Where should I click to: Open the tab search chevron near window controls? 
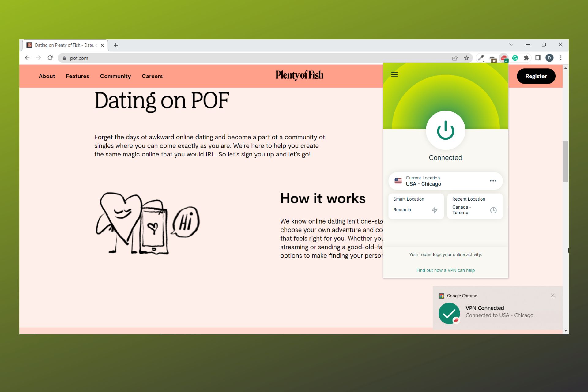511,45
